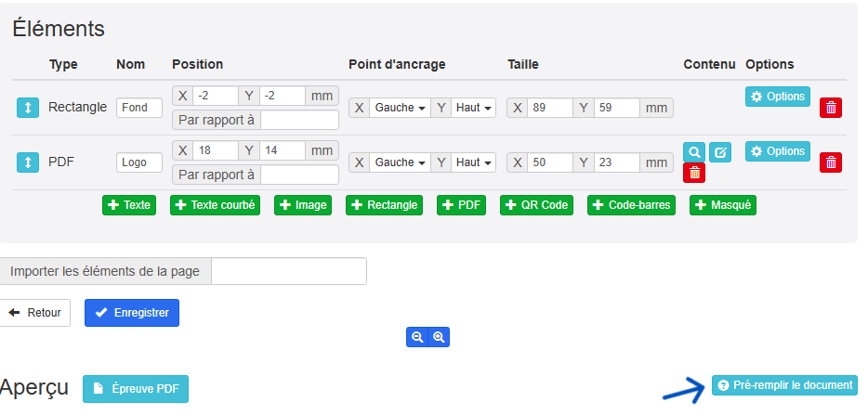
Task: Click the reorder arrow icon for Rectangle row
Action: coord(28,108)
